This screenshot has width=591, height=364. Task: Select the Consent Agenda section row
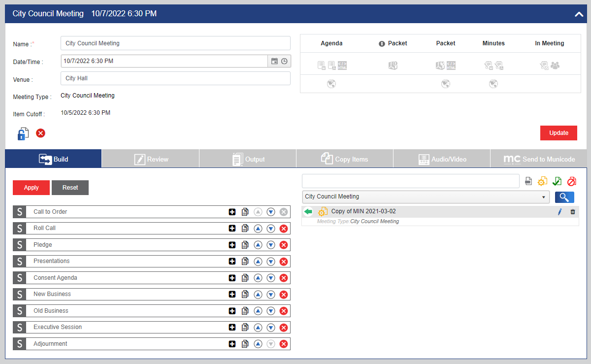click(x=152, y=278)
